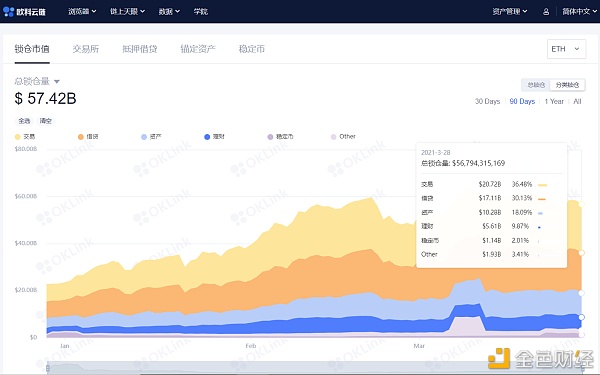Toggle the 理财 blue legend series
The width and height of the screenshot is (600, 375).
[214, 137]
